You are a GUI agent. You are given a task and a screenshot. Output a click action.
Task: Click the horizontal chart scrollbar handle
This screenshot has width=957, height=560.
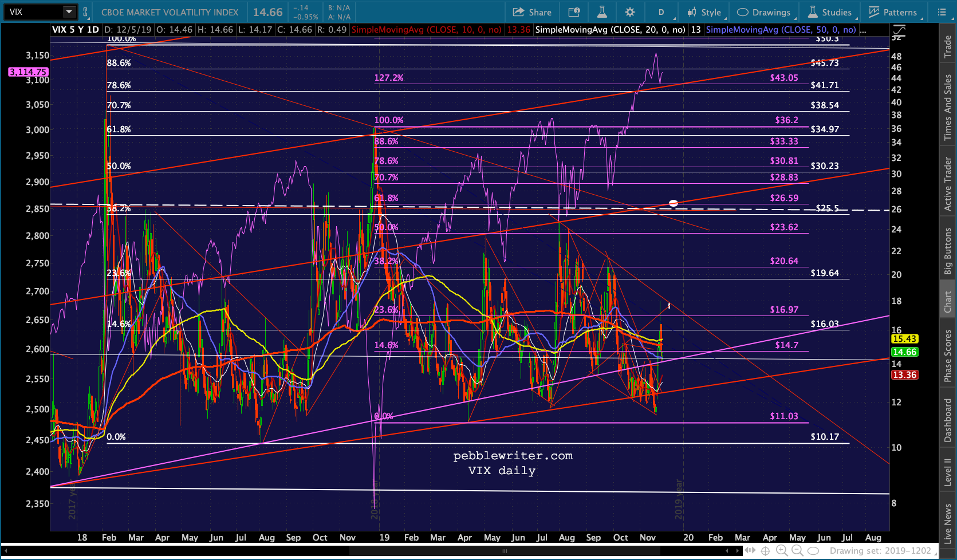click(x=505, y=551)
